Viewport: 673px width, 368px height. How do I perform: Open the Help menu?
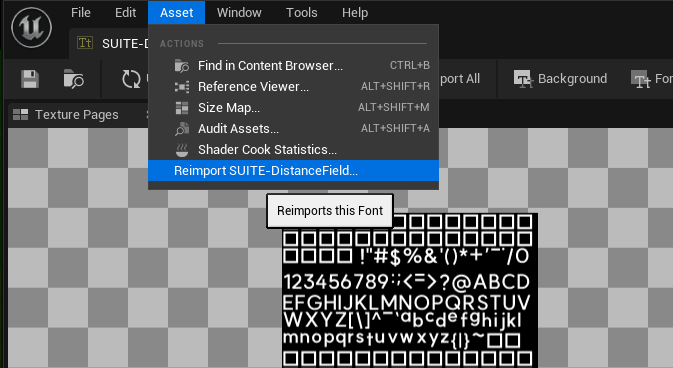coord(355,12)
